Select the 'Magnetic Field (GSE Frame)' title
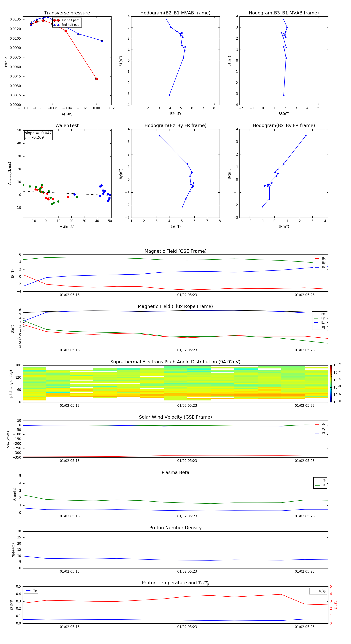 coord(175,251)
